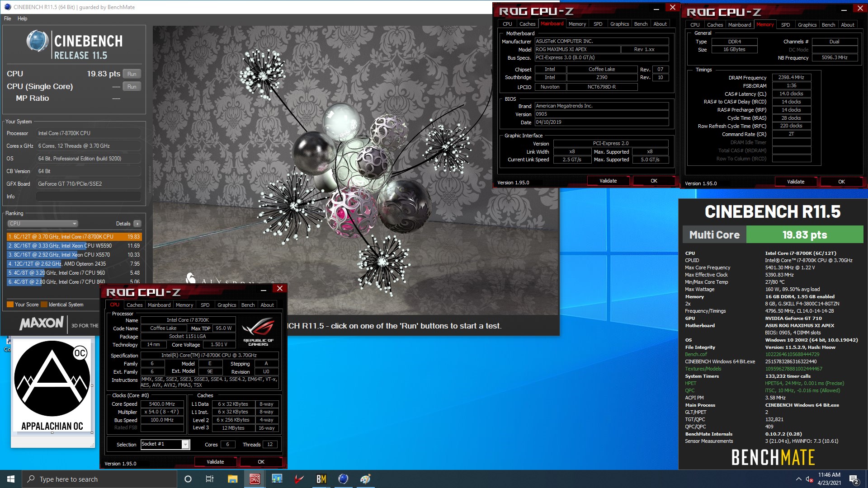Open SPD tab in bottom CPU-Z window
This screenshot has width=868, height=488.
(205, 305)
